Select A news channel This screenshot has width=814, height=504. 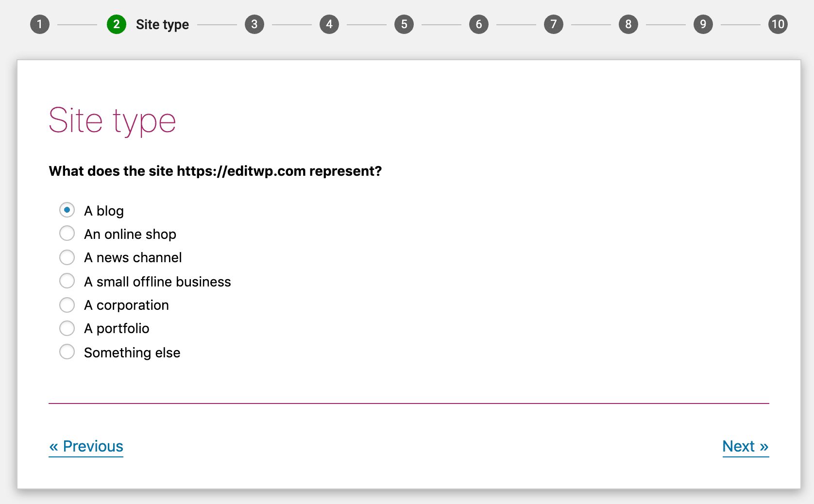pos(67,257)
